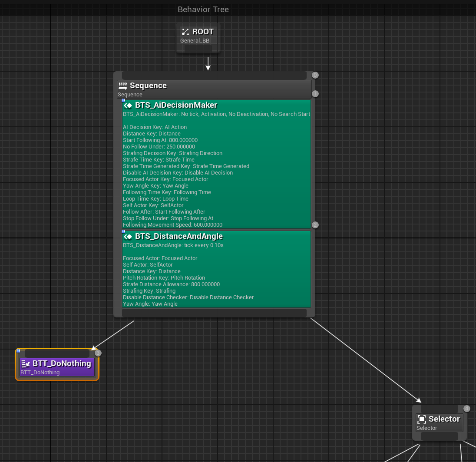Select the Selector composite node title
The width and height of the screenshot is (476, 462).
444,419
